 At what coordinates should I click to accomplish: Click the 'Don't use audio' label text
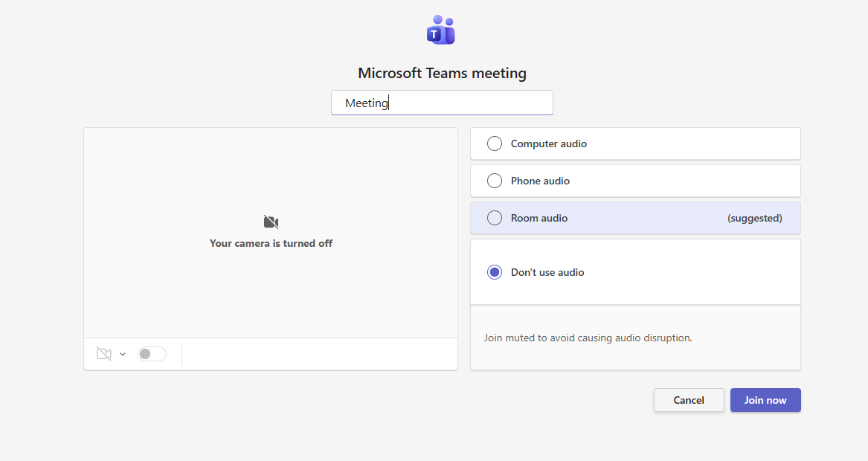pos(547,272)
